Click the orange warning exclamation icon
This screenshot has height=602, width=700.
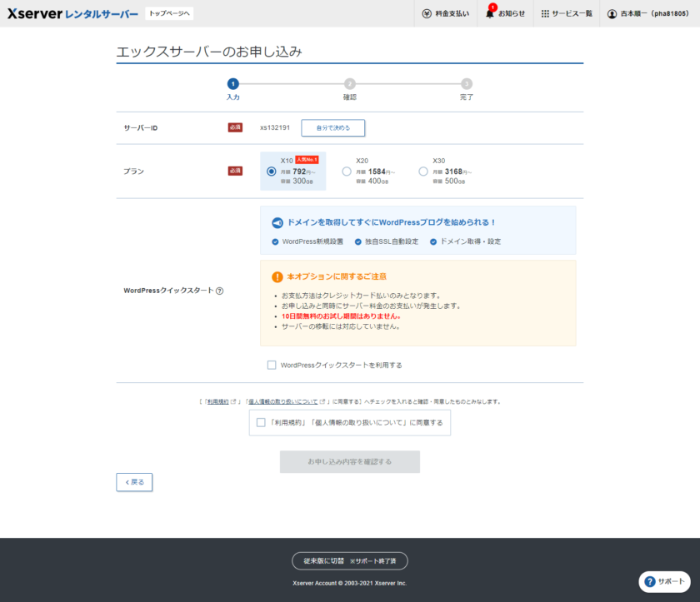point(277,277)
